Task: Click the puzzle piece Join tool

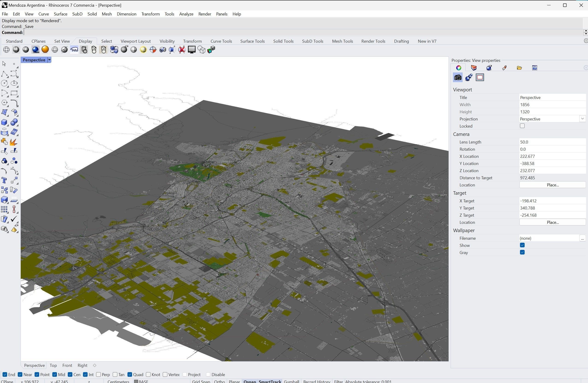Action: [x=4, y=142]
